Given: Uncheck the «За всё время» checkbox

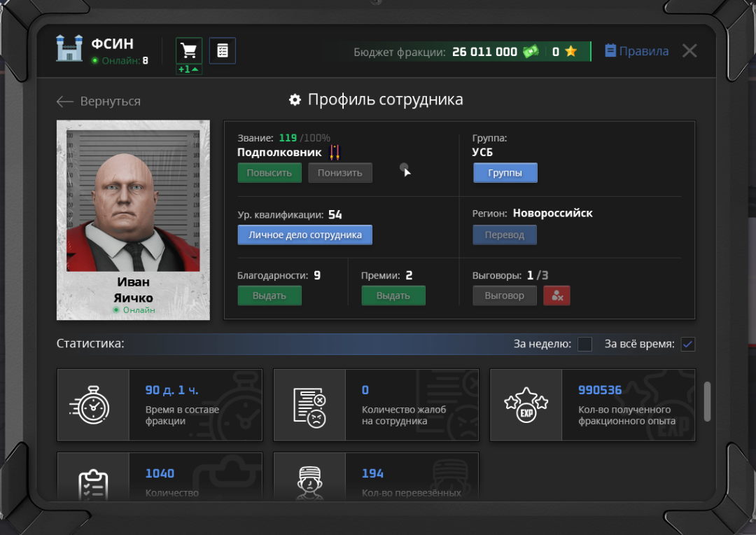Looking at the screenshot, I should (687, 344).
